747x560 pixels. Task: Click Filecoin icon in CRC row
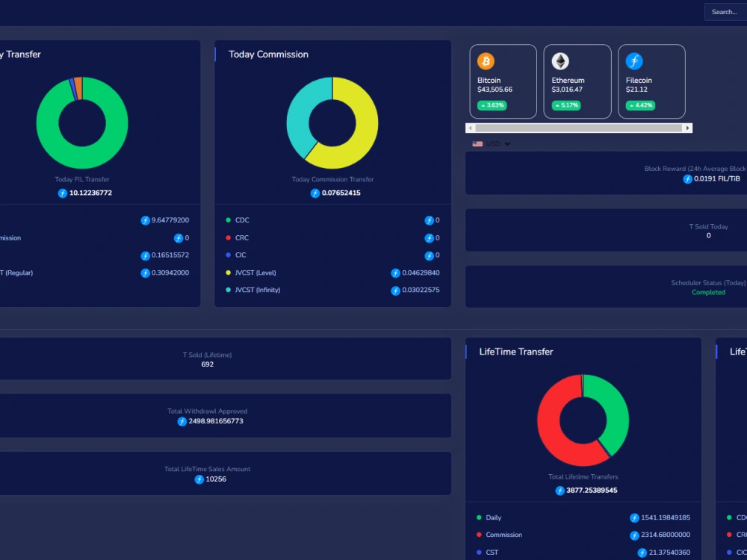click(x=430, y=238)
